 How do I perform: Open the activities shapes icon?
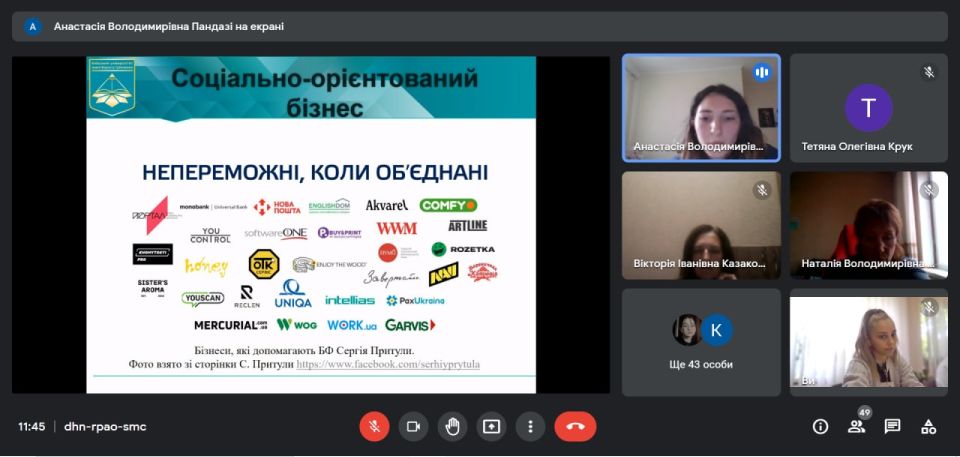(x=929, y=426)
